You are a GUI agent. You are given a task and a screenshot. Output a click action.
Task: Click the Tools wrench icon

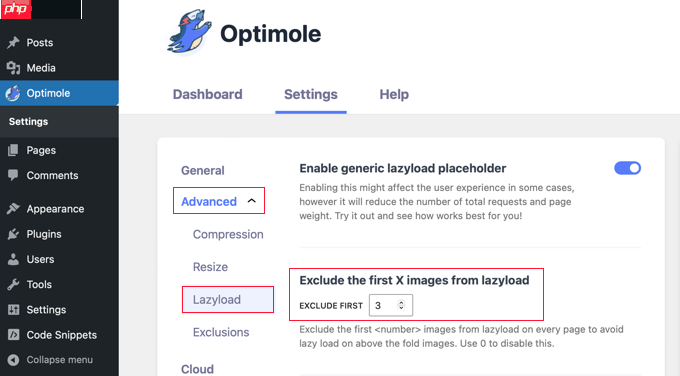tap(13, 284)
